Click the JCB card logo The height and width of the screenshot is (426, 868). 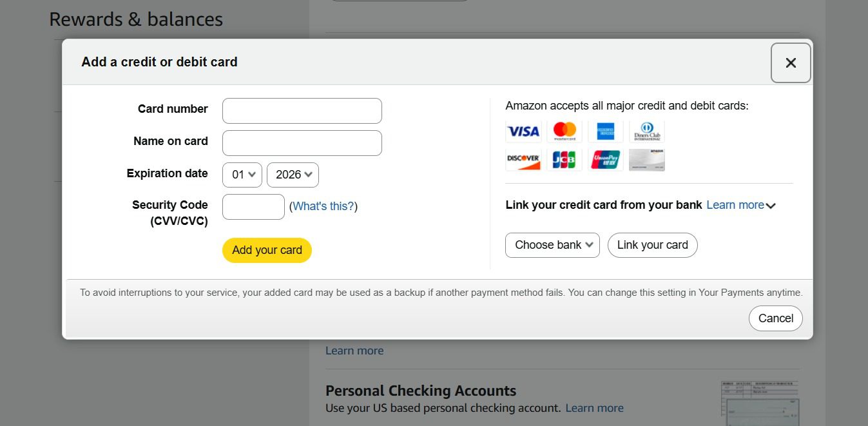(x=564, y=159)
